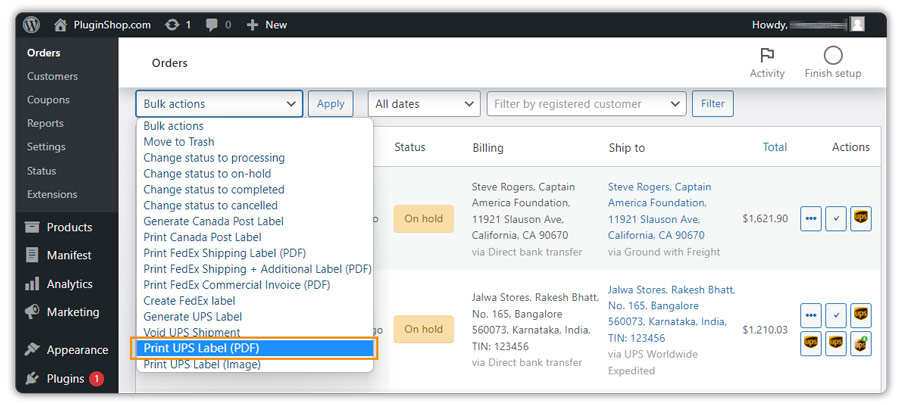Click the $1,210.03 order total
Screen dimensions: 900x405
(x=765, y=330)
